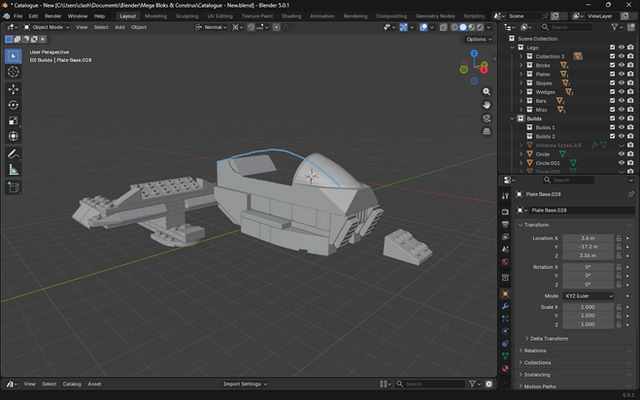Activate the Rotate tool

coord(13,104)
